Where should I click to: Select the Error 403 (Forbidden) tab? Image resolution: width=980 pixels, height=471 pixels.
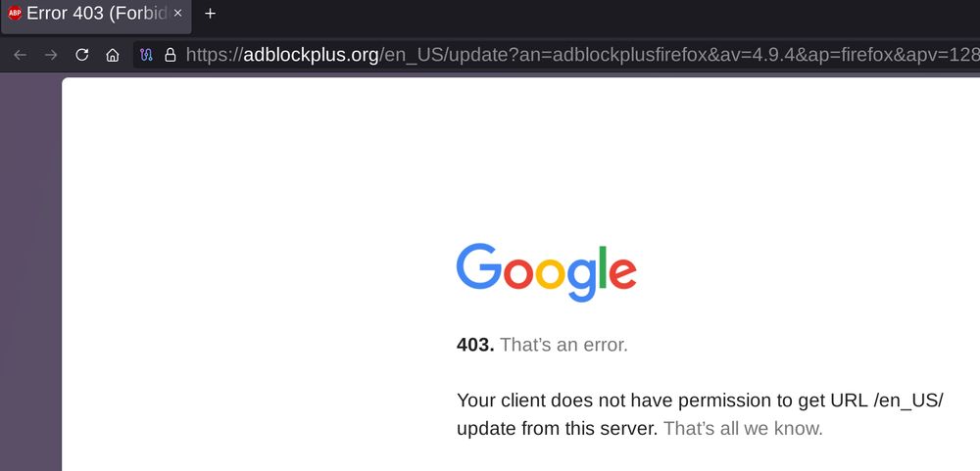[96, 15]
